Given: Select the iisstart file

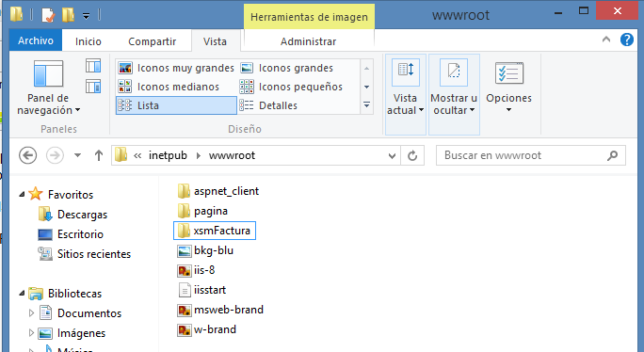Looking at the screenshot, I should tap(202, 290).
